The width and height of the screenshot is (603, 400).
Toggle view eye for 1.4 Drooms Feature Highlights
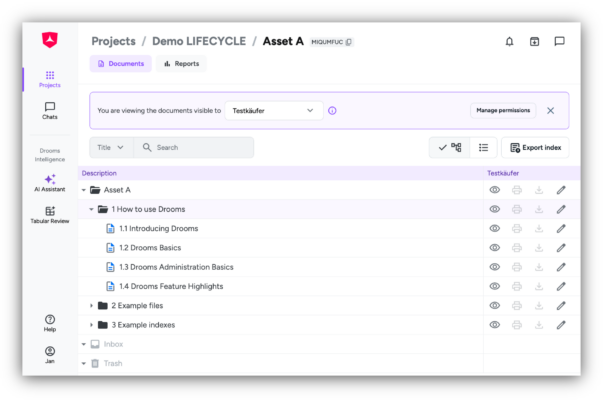pos(495,286)
